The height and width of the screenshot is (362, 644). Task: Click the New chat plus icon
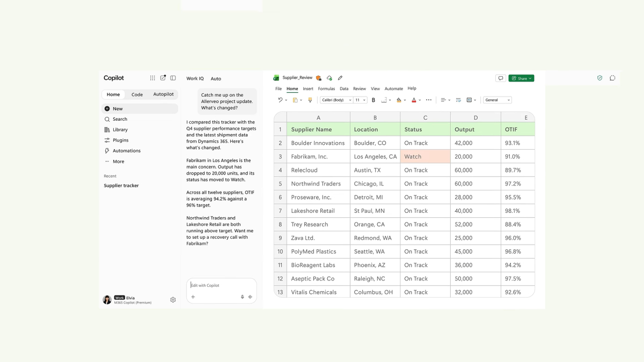(107, 108)
